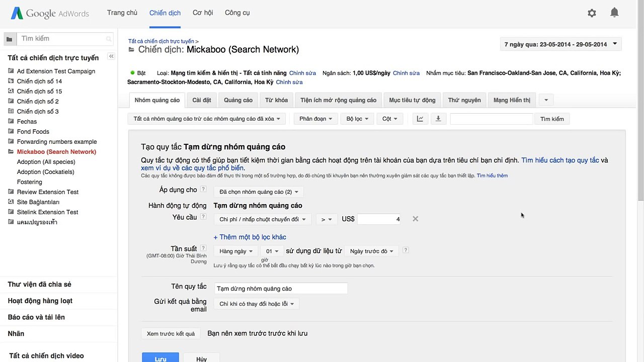
Task: Select Adoption (All species) ad group
Action: tap(46, 162)
